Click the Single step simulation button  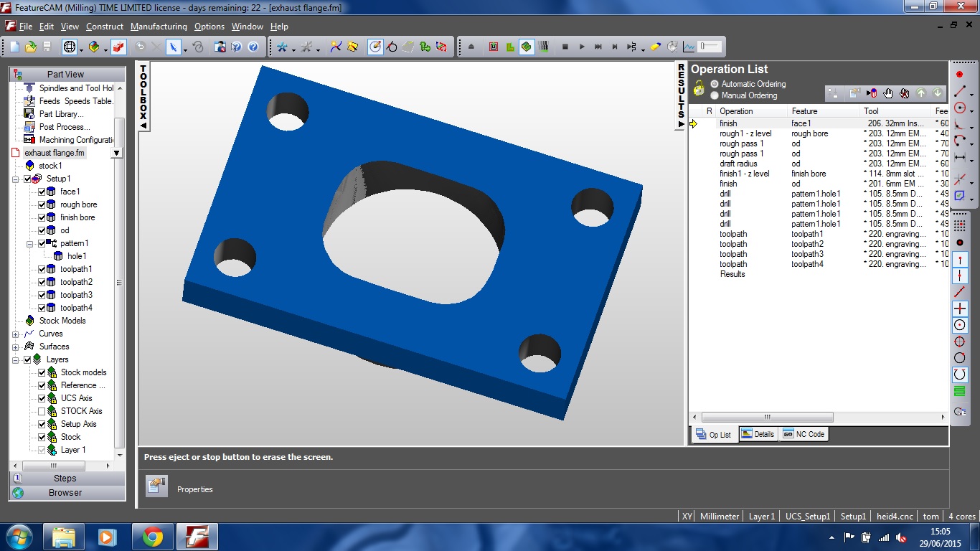click(x=615, y=47)
